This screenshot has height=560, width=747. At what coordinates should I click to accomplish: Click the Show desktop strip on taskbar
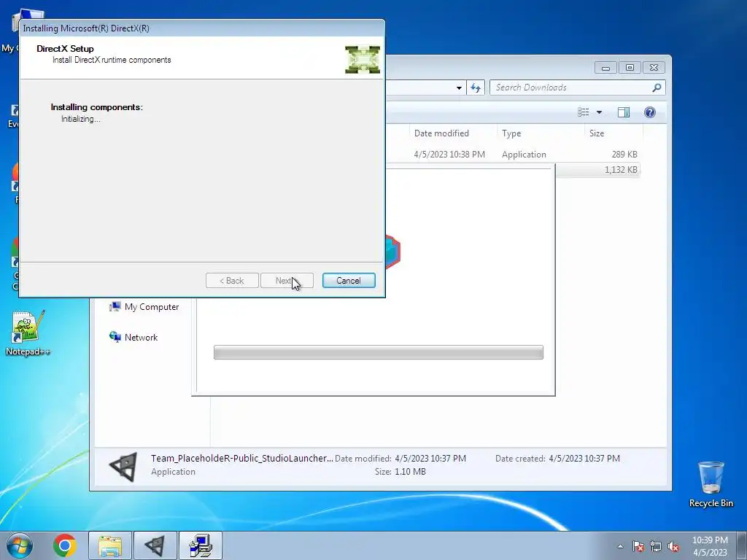[x=742, y=545]
